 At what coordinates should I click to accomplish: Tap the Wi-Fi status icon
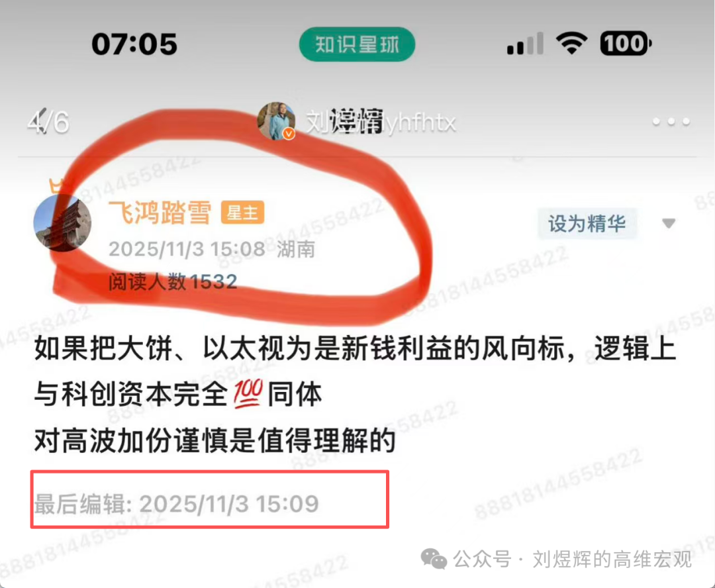click(x=571, y=44)
